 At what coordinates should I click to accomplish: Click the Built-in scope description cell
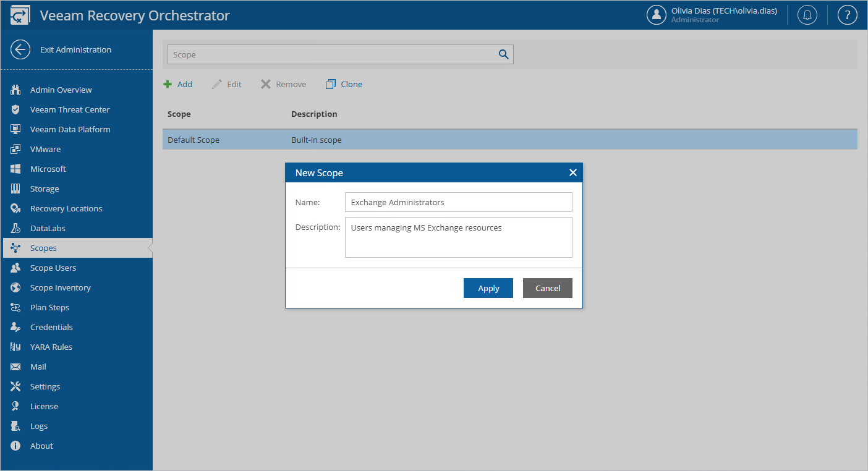click(317, 140)
